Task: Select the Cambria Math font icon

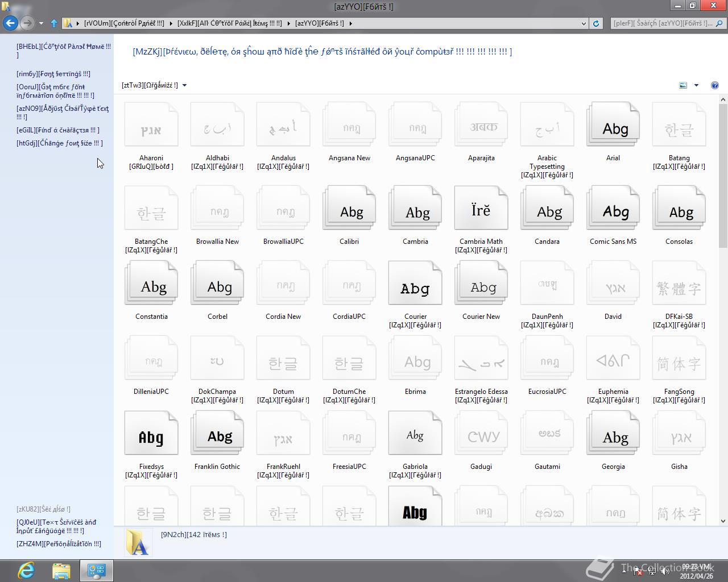Action: point(481,209)
